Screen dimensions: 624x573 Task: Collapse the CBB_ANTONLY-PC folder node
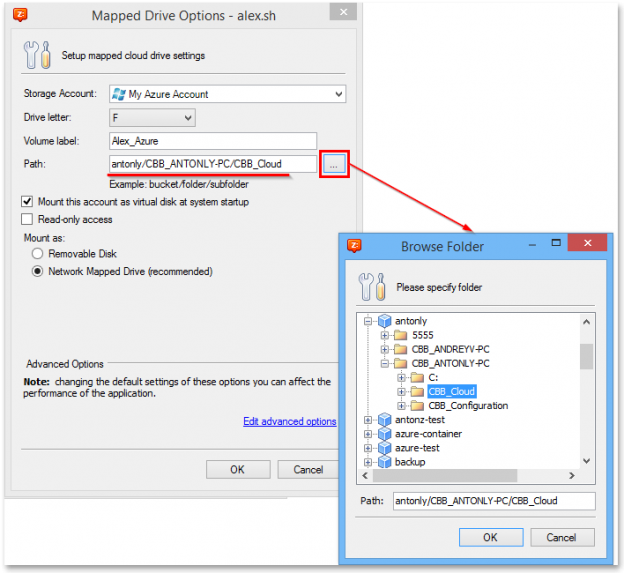384,363
